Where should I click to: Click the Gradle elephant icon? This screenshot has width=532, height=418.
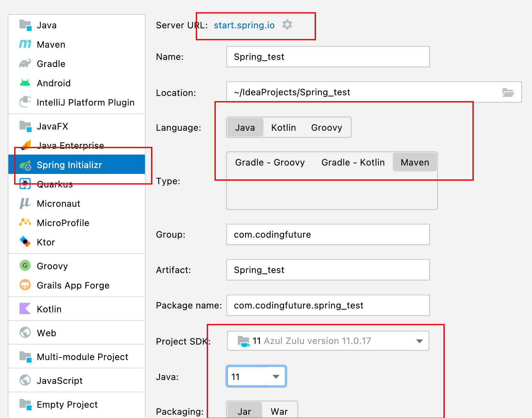pyautogui.click(x=25, y=63)
